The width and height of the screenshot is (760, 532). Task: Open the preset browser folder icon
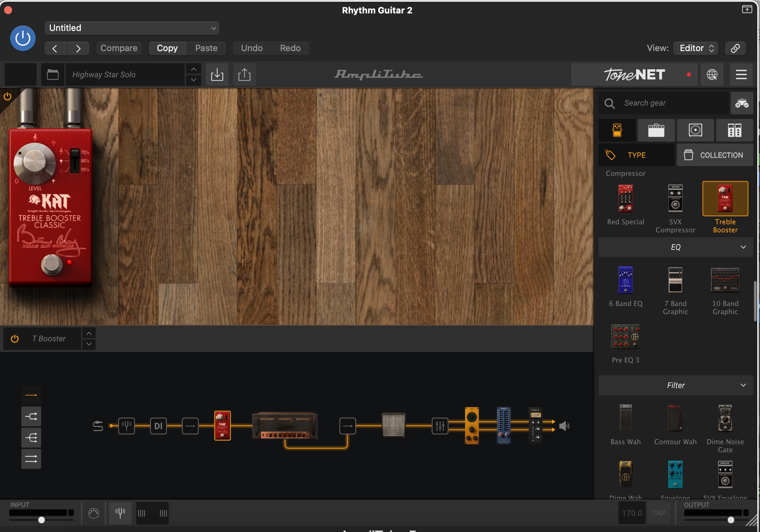53,75
